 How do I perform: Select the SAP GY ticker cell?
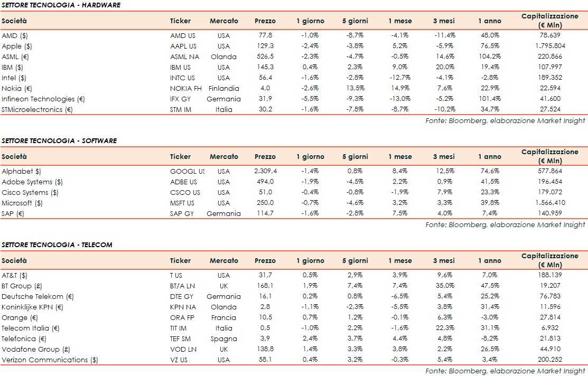(181, 213)
